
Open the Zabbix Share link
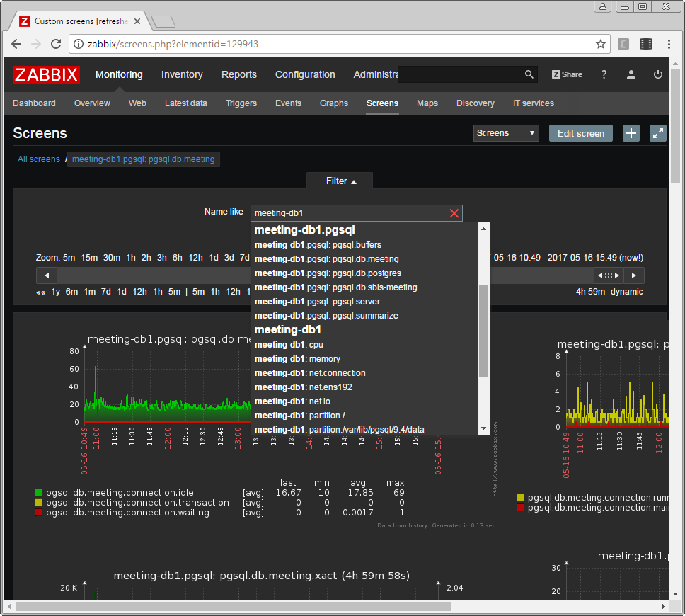(x=567, y=74)
